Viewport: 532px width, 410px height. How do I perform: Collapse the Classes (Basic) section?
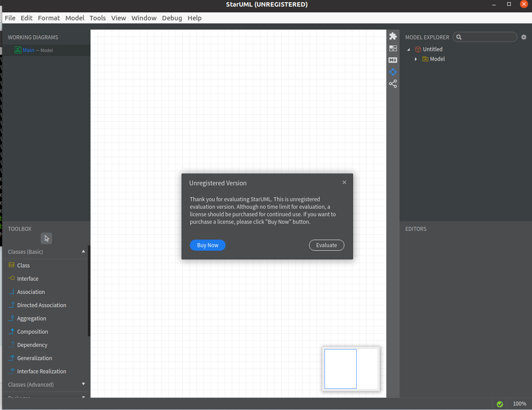(83, 252)
